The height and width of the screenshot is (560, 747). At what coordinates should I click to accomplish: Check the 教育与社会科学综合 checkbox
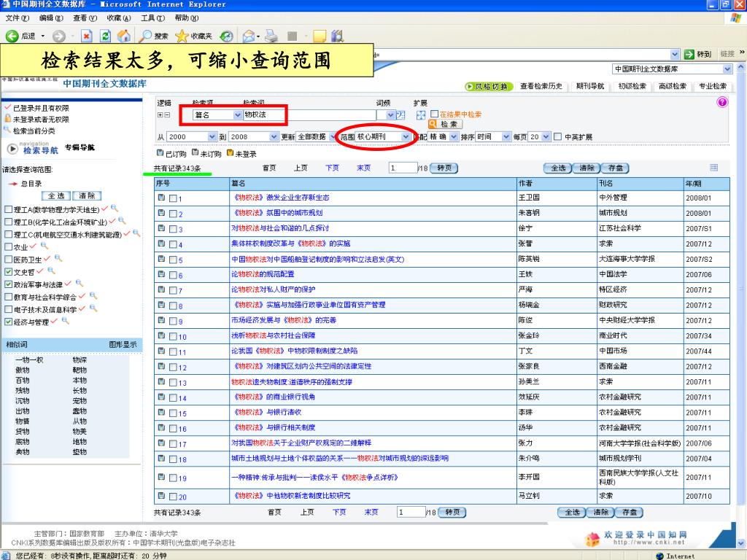tap(9, 297)
